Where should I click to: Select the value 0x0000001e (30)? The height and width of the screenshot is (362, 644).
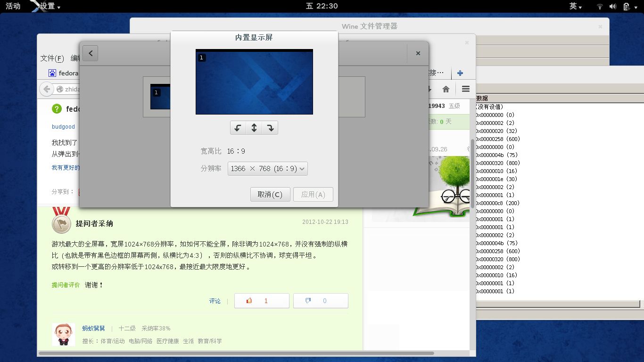(x=496, y=179)
